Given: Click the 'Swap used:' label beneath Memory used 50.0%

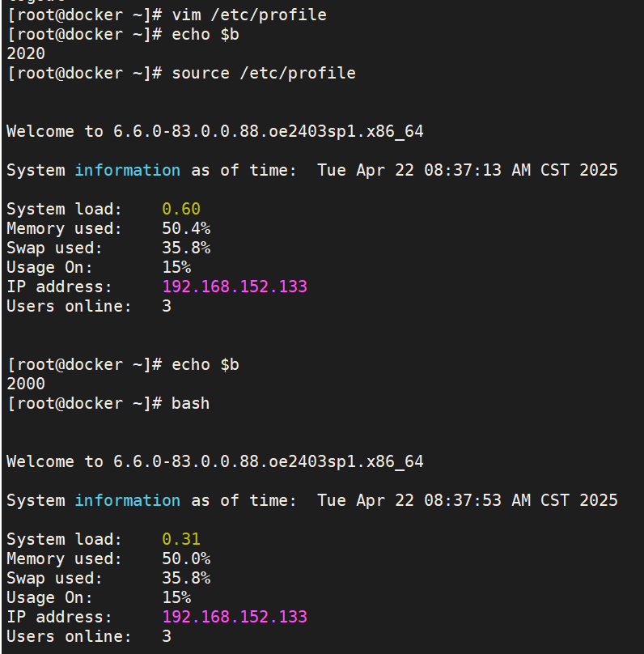Looking at the screenshot, I should click(55, 578).
